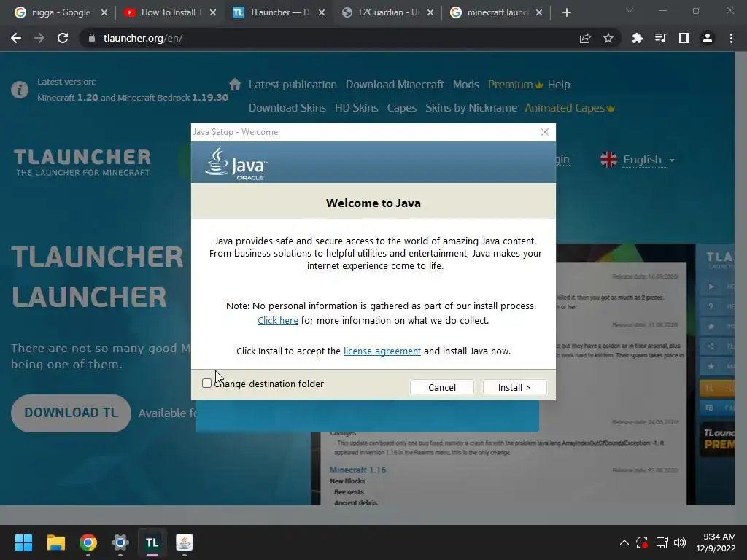Open the Windows Start menu
Viewport: 747px width, 560px height.
coord(23,542)
